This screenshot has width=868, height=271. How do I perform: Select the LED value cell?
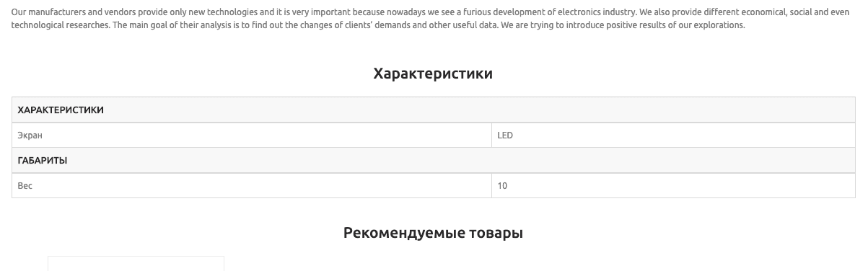point(673,135)
